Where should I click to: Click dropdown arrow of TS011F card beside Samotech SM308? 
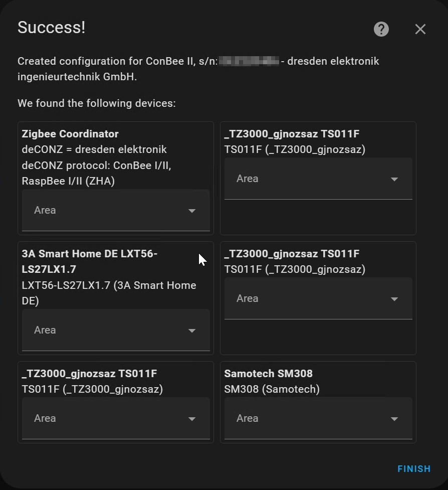pyautogui.click(x=192, y=419)
